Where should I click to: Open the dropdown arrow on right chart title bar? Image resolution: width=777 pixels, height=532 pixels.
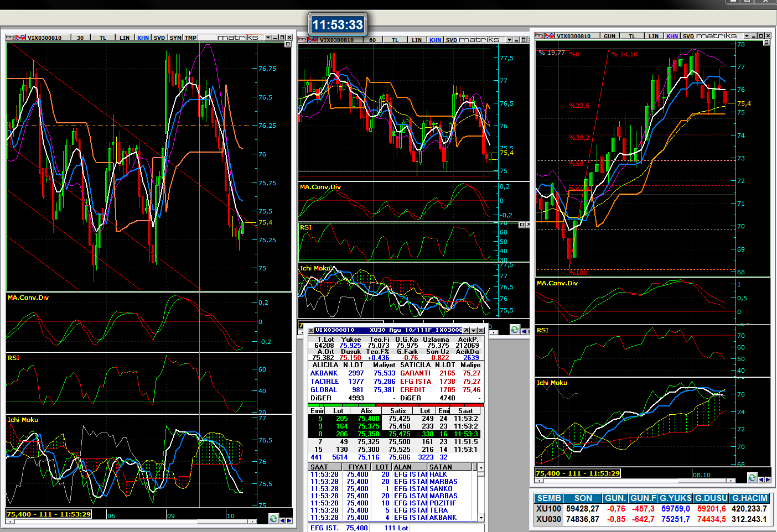click(x=747, y=36)
